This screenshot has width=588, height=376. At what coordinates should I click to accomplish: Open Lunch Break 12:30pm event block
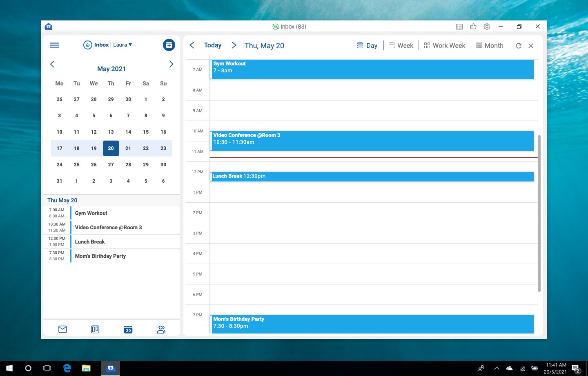(x=372, y=177)
